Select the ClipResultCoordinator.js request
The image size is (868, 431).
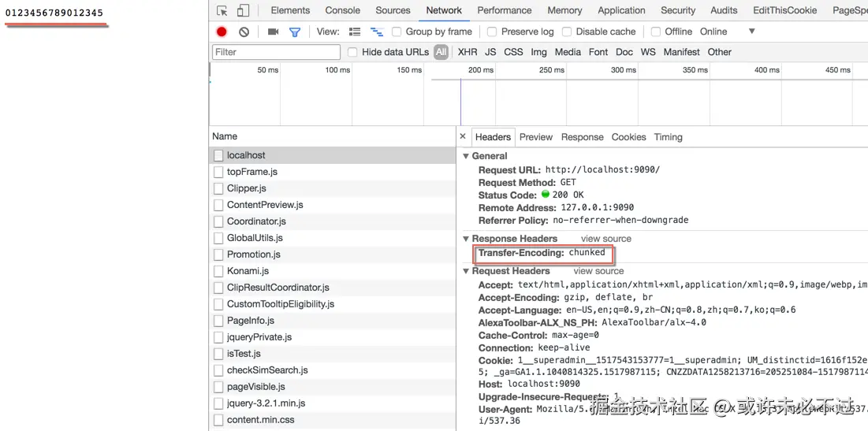click(x=332, y=288)
